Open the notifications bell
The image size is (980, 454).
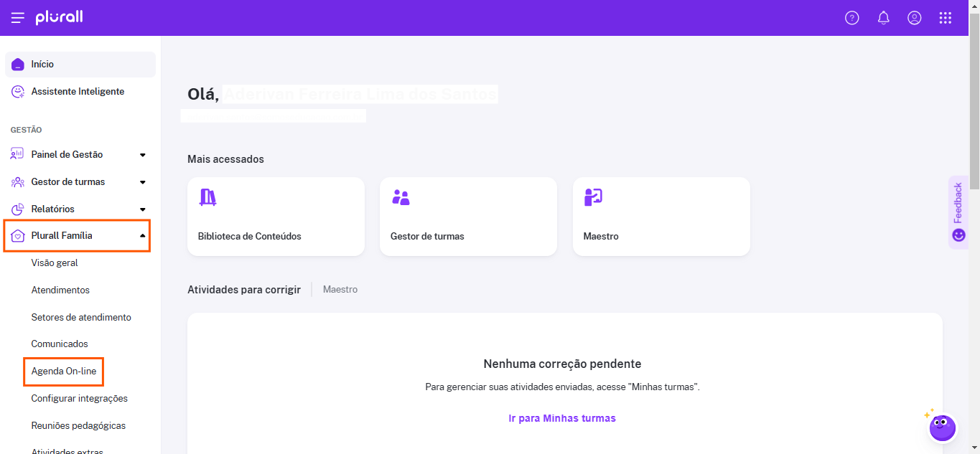(x=884, y=18)
